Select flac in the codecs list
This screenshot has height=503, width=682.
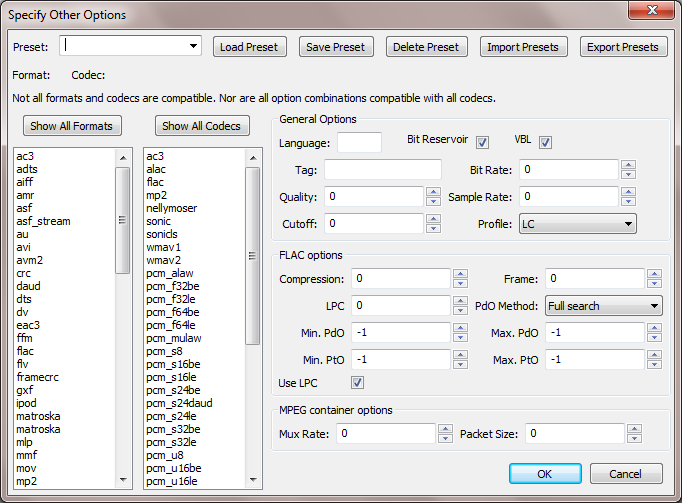point(155,182)
